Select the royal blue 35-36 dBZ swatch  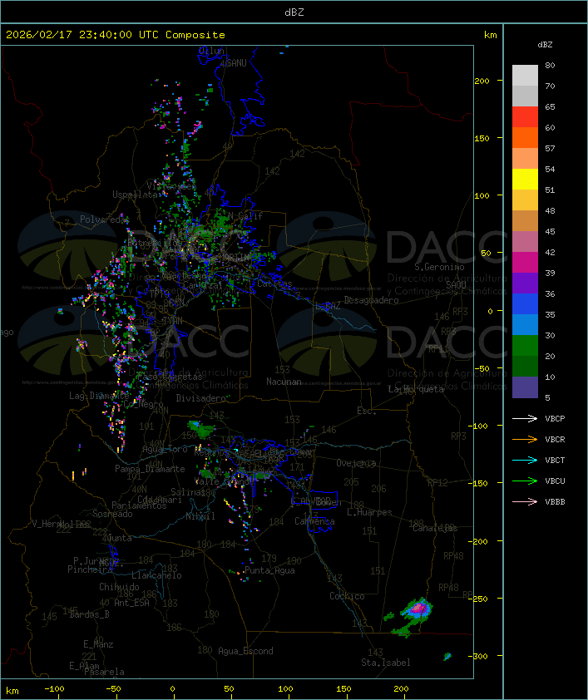[525, 304]
